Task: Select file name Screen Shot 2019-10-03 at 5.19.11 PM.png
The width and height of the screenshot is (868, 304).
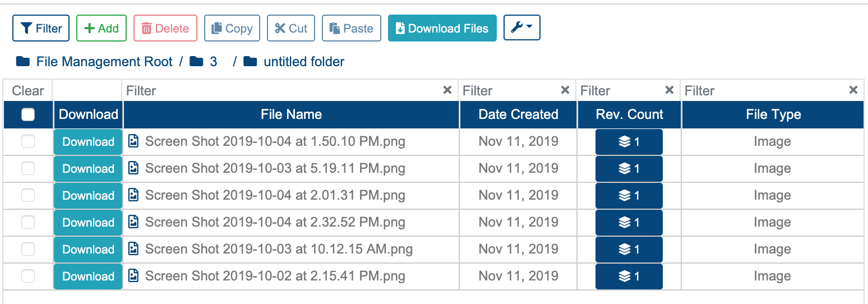Action: (x=275, y=168)
